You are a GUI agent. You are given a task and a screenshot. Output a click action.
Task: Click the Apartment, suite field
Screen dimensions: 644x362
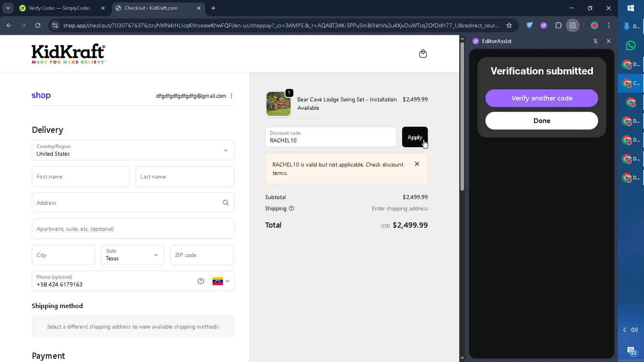[x=133, y=229]
